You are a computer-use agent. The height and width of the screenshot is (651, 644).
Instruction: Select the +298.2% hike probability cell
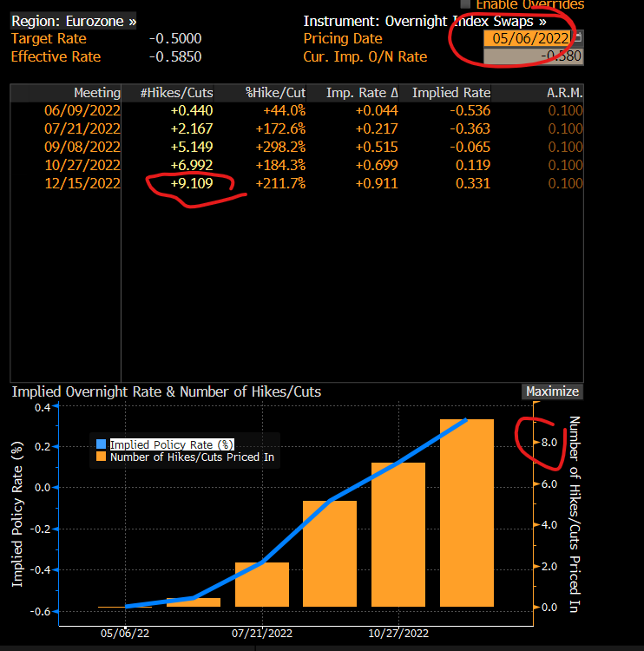(x=280, y=147)
